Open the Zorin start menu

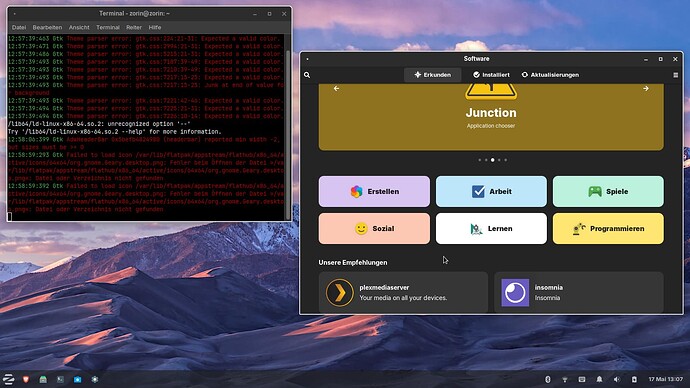9,379
